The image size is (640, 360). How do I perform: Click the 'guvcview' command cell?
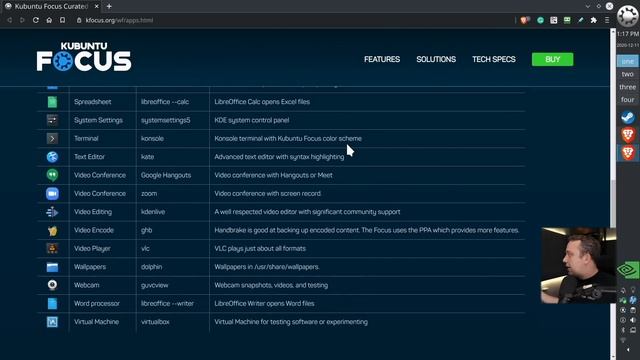coord(154,285)
